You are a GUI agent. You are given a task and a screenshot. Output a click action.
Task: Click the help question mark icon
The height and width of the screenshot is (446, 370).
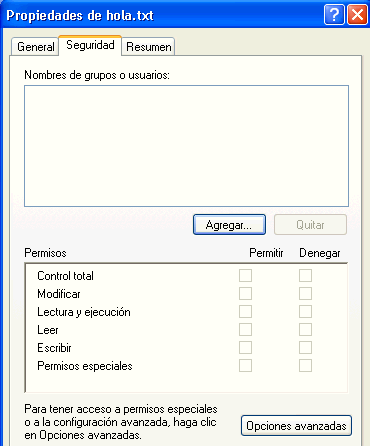334,15
